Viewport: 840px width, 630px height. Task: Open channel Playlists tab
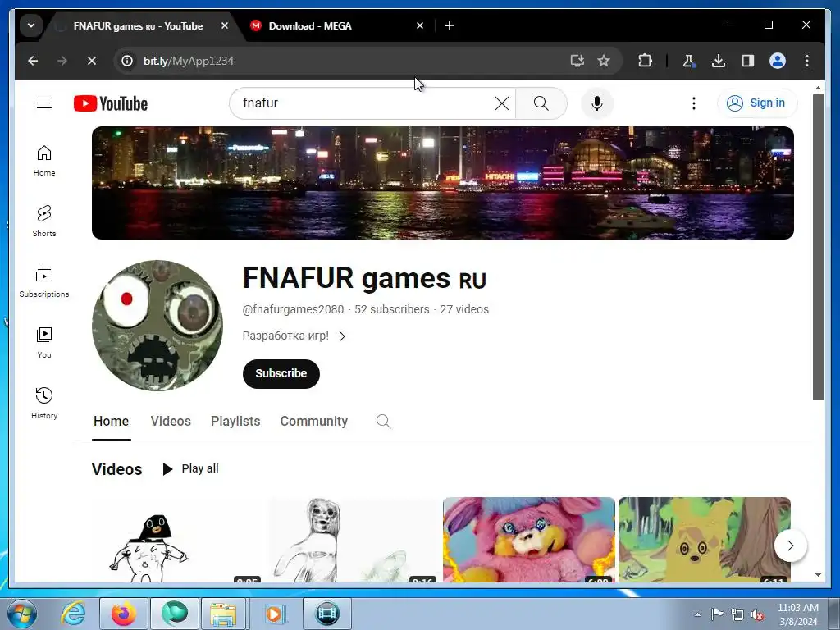click(235, 422)
